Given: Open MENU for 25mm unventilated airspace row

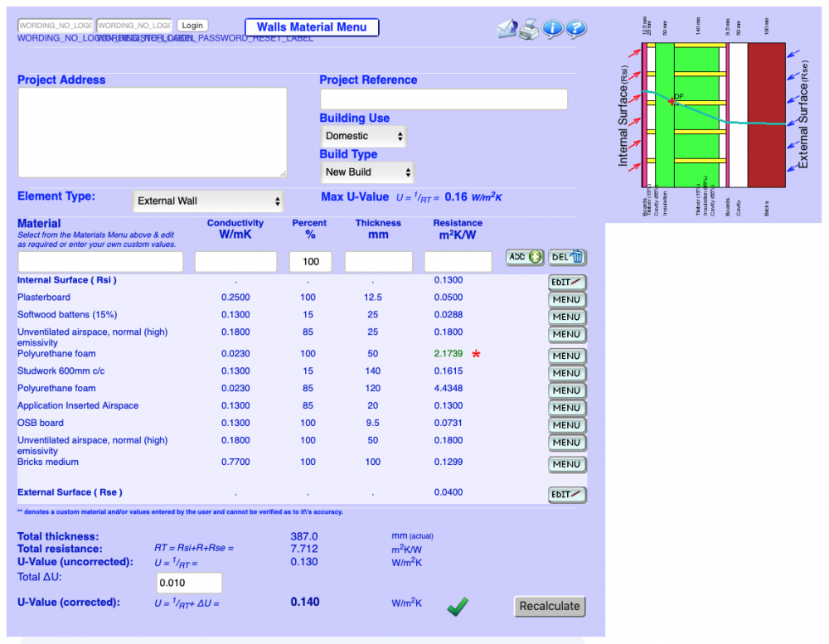Looking at the screenshot, I should tap(567, 335).
